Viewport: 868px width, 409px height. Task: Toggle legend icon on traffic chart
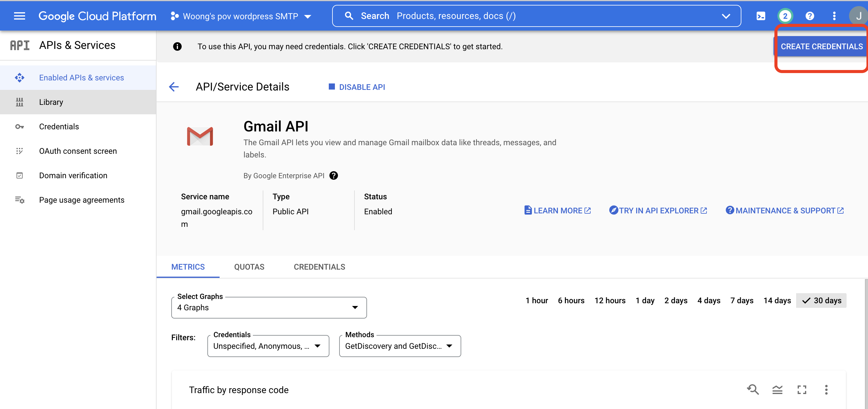click(777, 390)
